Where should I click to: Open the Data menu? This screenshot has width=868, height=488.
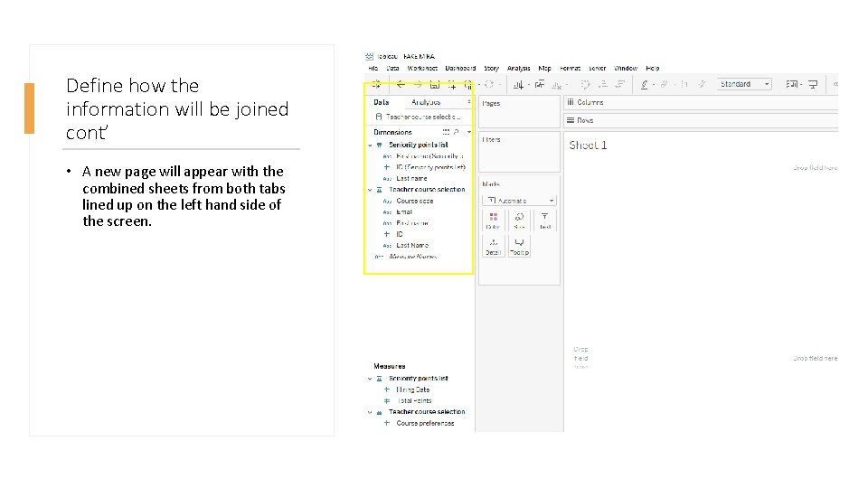point(392,69)
